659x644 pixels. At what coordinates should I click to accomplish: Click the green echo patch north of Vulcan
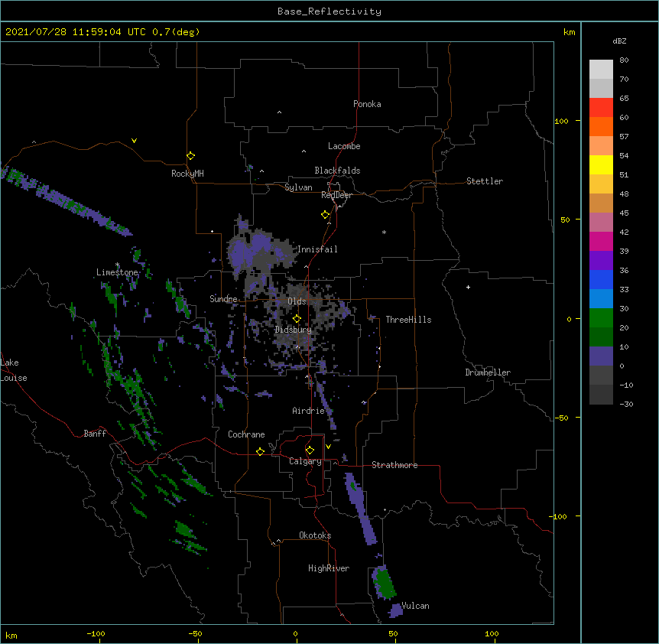[384, 582]
